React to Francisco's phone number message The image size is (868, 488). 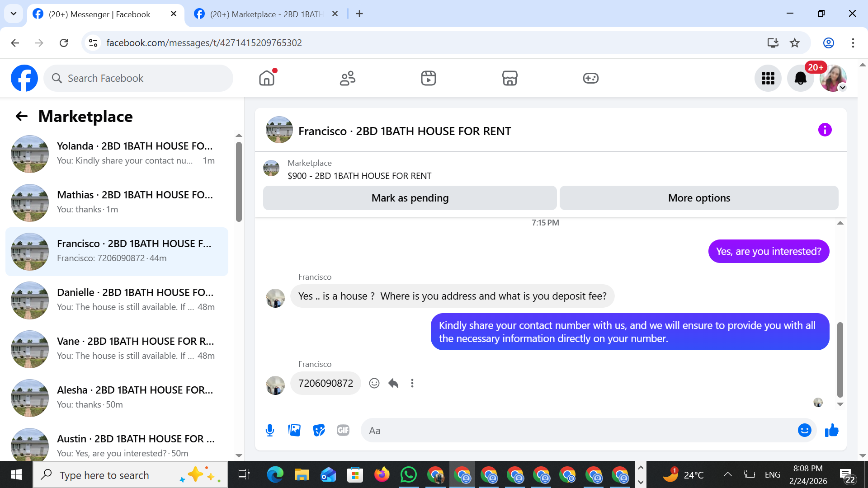[x=374, y=383]
